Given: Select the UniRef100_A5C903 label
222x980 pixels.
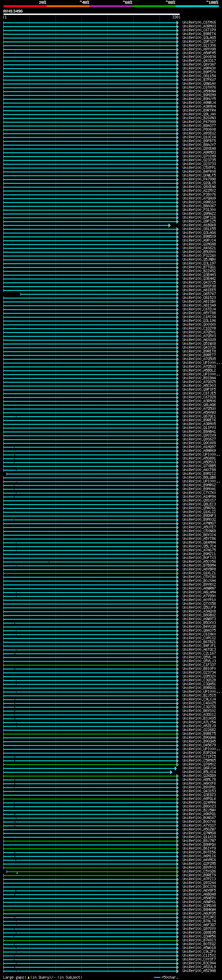Looking at the screenshot, I should pyautogui.click(x=199, y=386).
